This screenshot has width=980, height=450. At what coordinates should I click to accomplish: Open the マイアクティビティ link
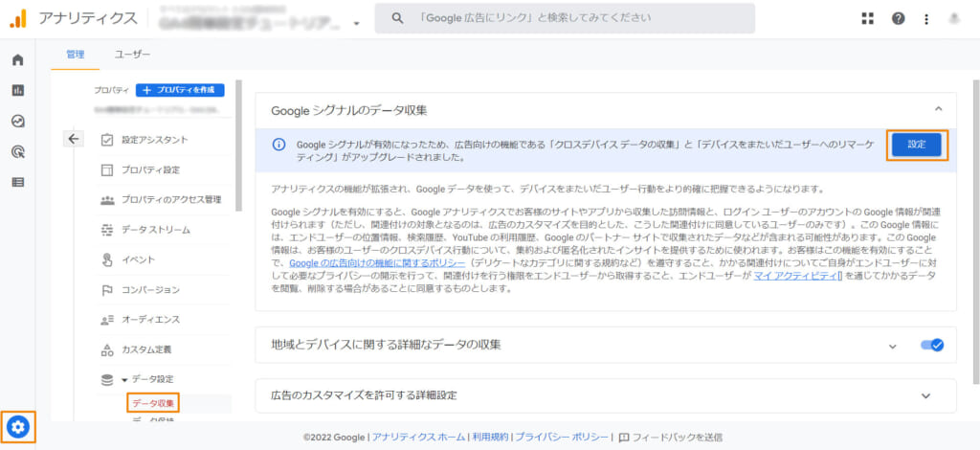[796, 277]
